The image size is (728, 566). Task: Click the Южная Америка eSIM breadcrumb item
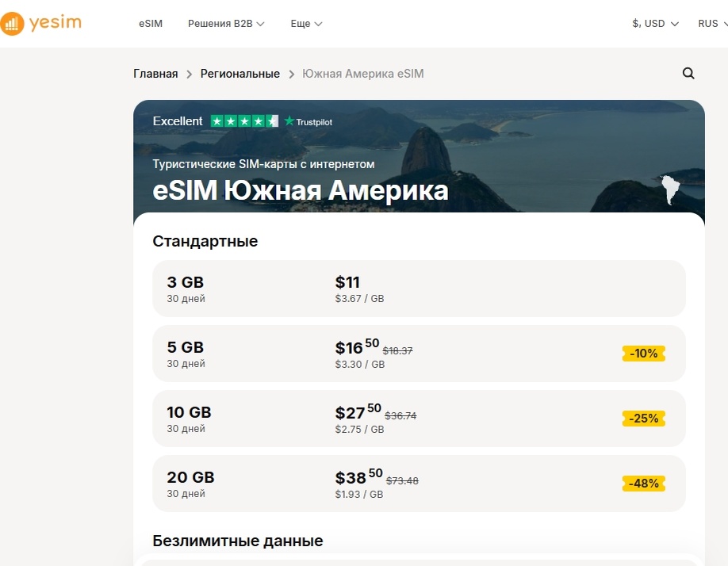pyautogui.click(x=362, y=73)
